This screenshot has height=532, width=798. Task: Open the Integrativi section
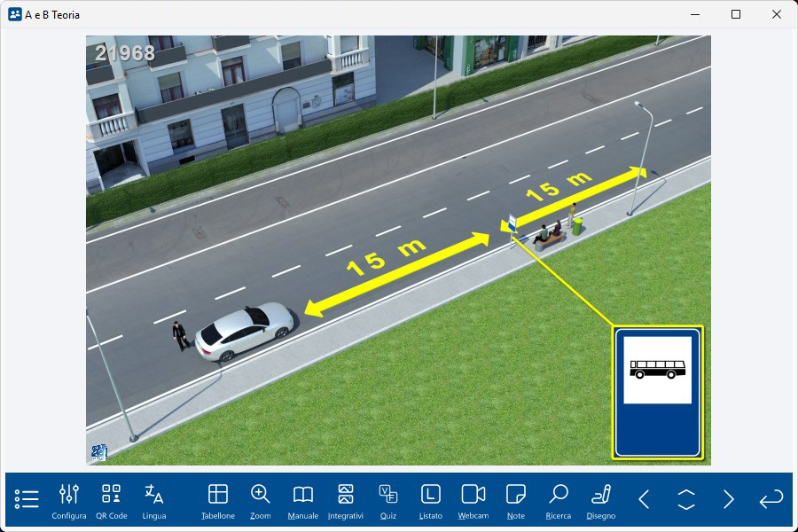click(346, 500)
